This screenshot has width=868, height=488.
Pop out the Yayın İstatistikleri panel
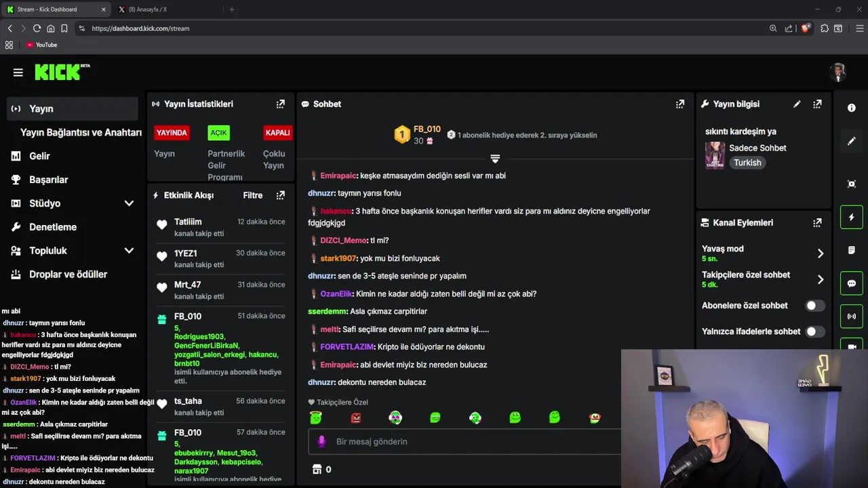tap(280, 104)
